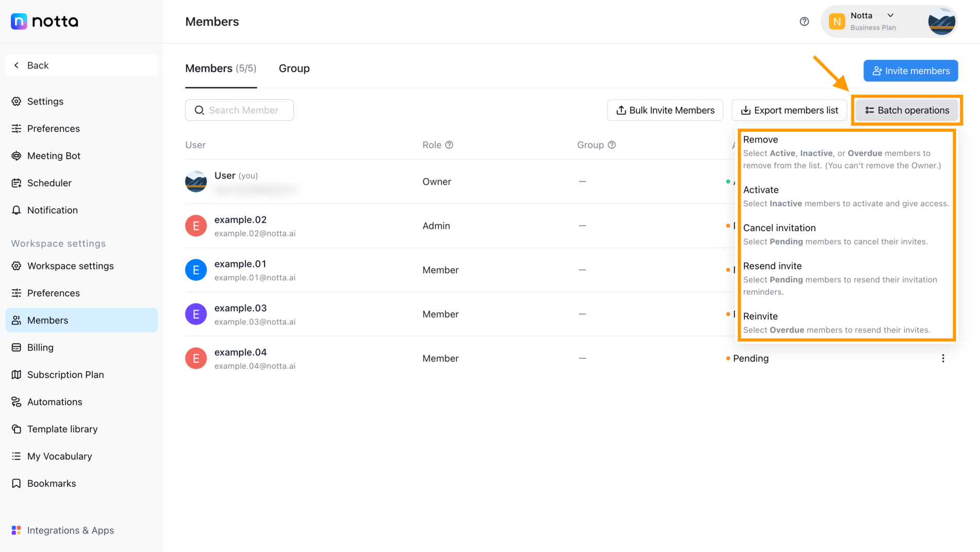Viewport: 980px width, 552px height.
Task: Click the User (you) row avatar
Action: 196,181
